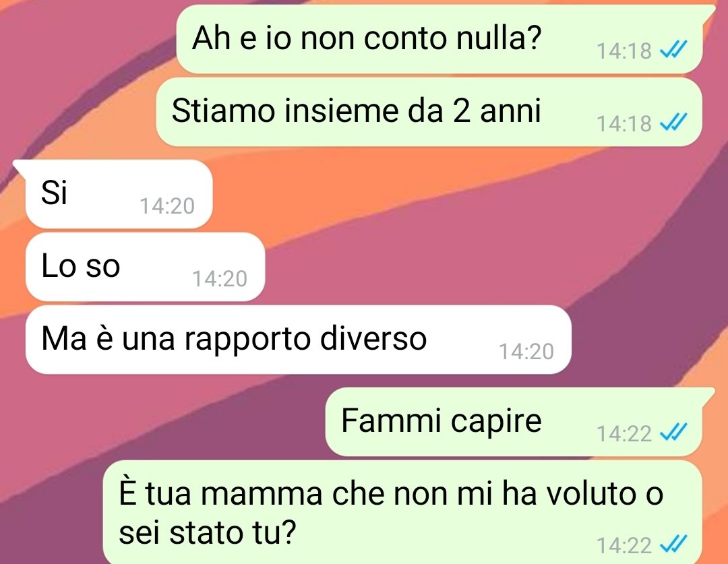
Task: Click the 14:20 timestamp on the "Si" message
Action: pyautogui.click(x=167, y=206)
